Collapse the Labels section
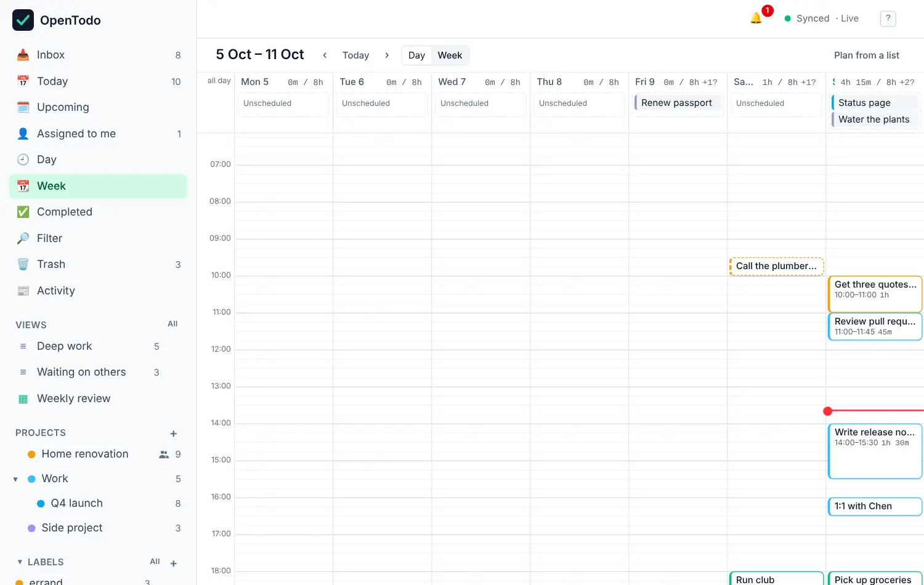 coord(20,562)
